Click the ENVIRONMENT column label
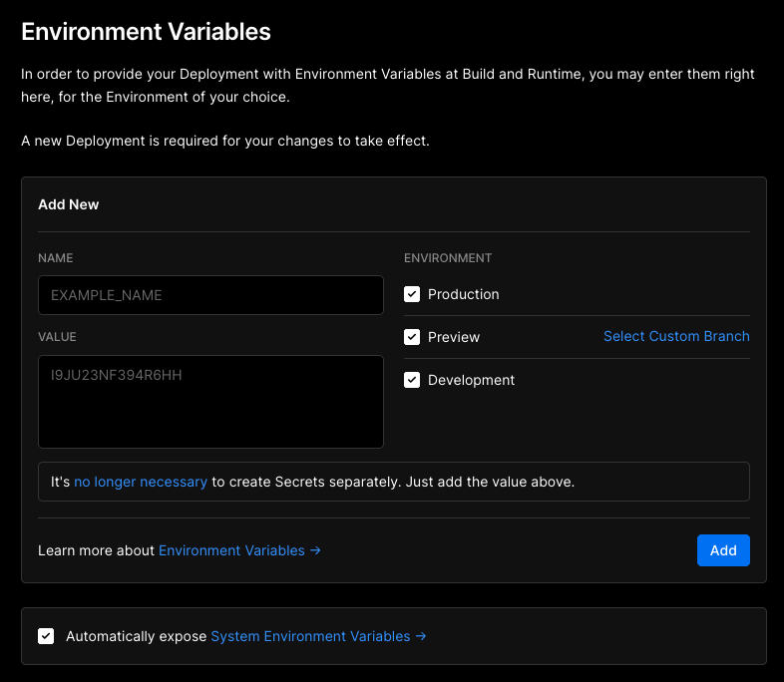This screenshot has height=682, width=784. 448,258
